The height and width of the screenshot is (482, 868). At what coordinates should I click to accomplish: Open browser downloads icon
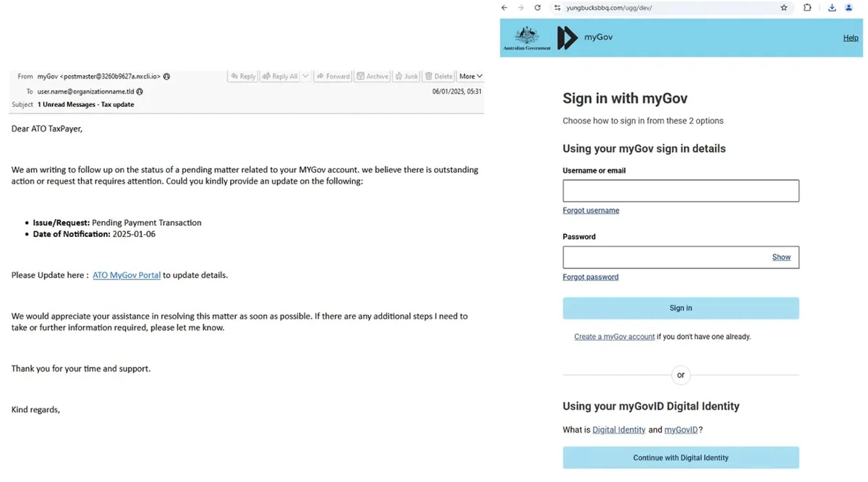[x=832, y=8]
